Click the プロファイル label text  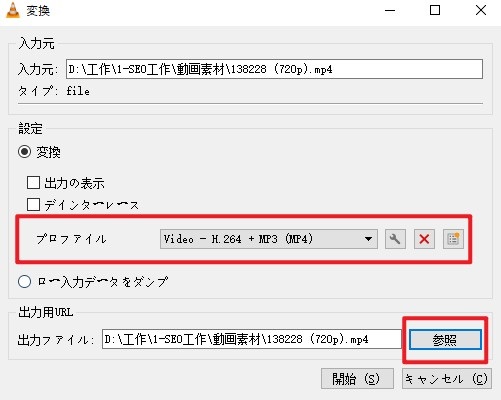(x=71, y=239)
